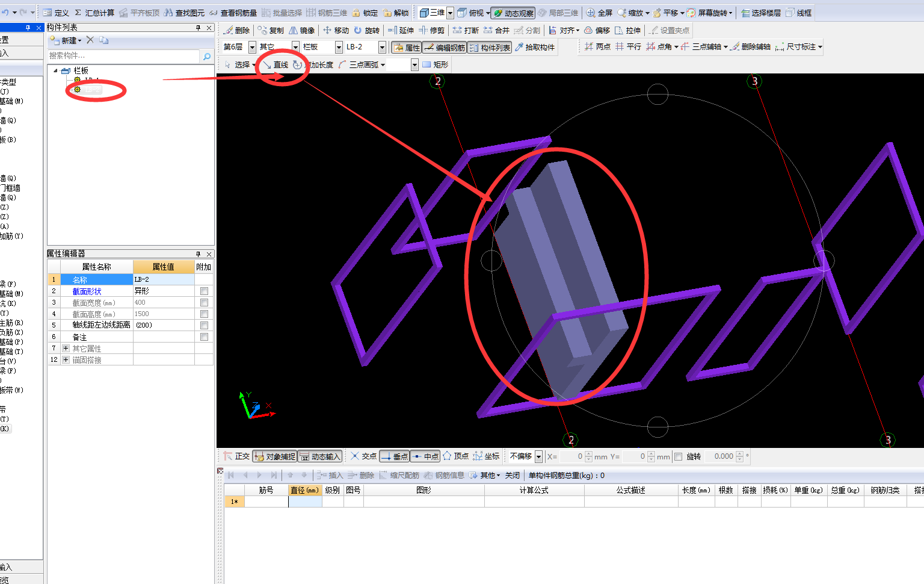Viewport: 924px width, 584px height.
Task: Open the 新建 new component menu
Action: pos(66,40)
